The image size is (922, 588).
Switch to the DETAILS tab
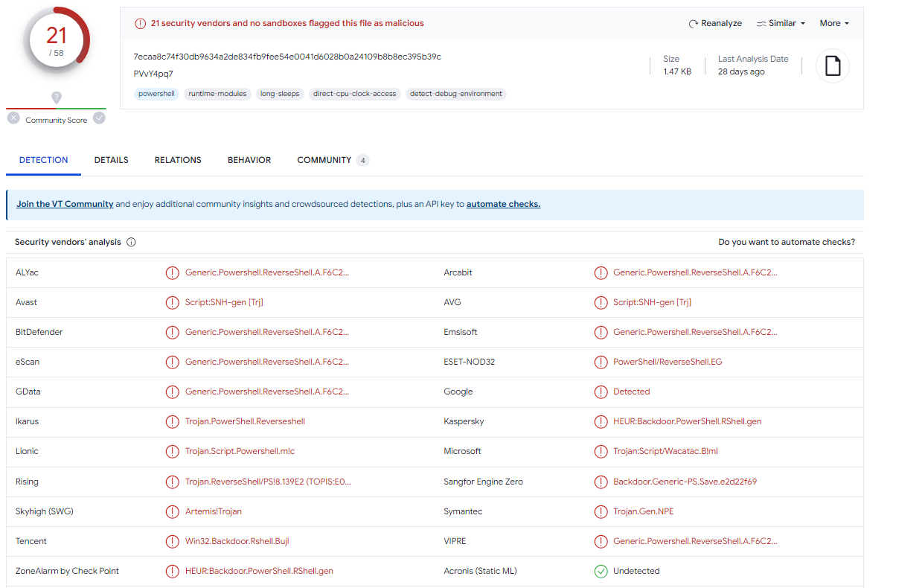click(x=111, y=159)
